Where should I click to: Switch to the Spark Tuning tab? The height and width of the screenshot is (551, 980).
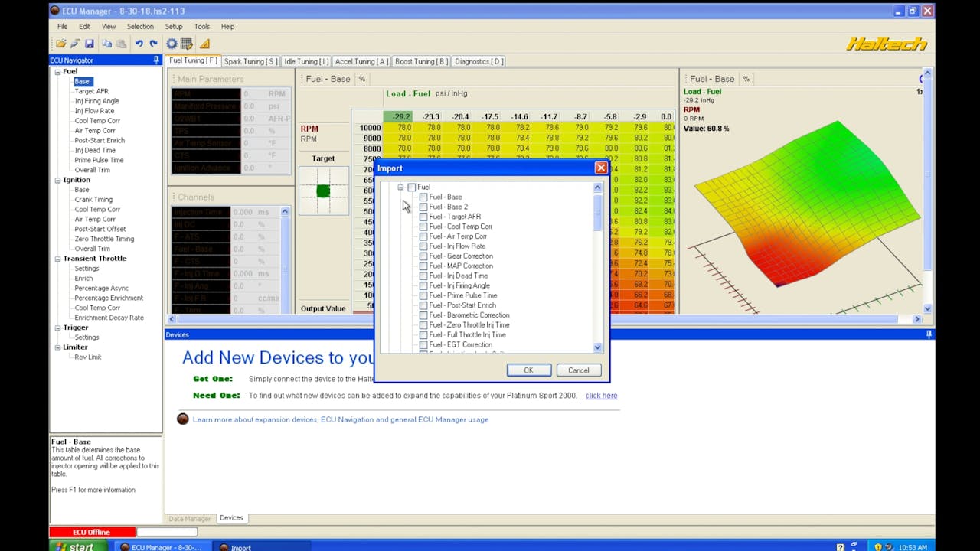[x=250, y=61]
